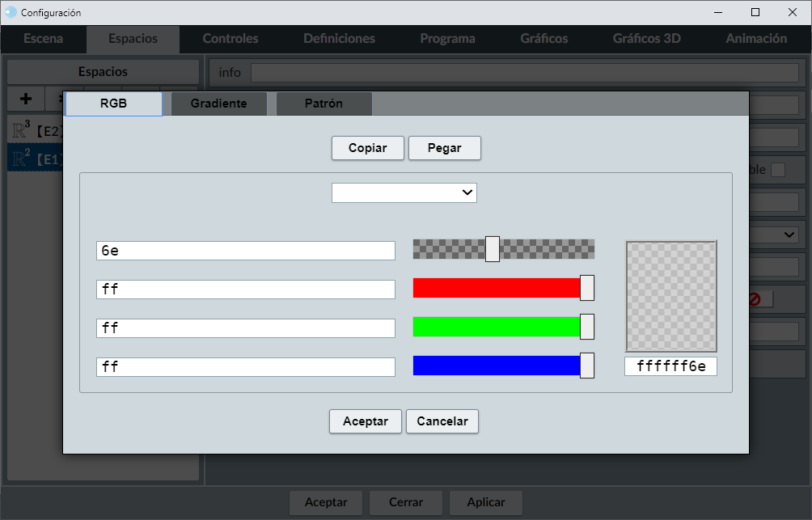The image size is (812, 520).
Task: Click the Pegar button
Action: tap(444, 148)
